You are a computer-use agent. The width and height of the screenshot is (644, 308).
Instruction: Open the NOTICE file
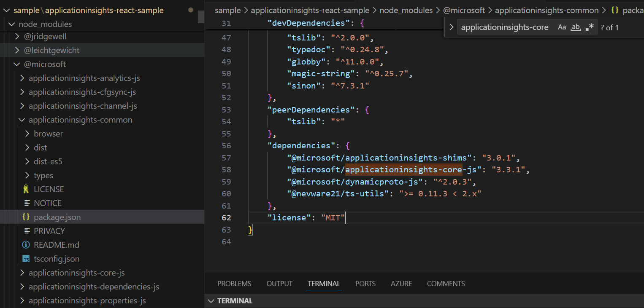tap(48, 203)
